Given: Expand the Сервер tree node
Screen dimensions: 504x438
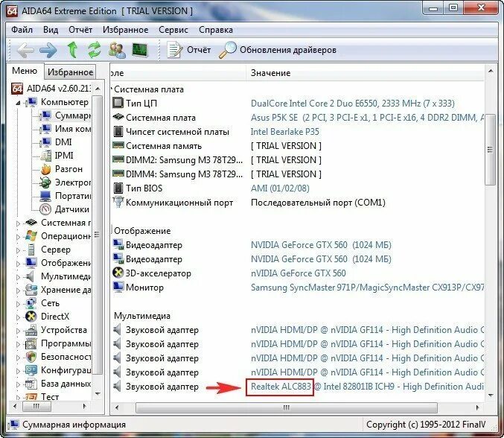Looking at the screenshot, I should point(18,250).
